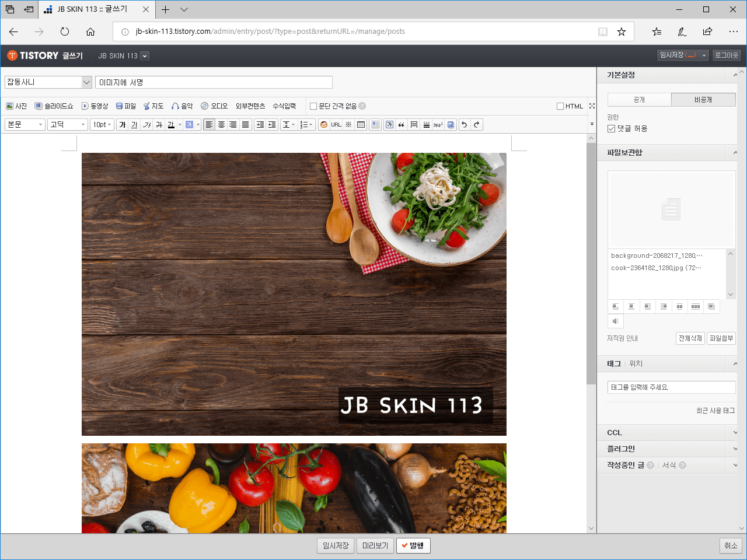Align text to the right

click(233, 125)
